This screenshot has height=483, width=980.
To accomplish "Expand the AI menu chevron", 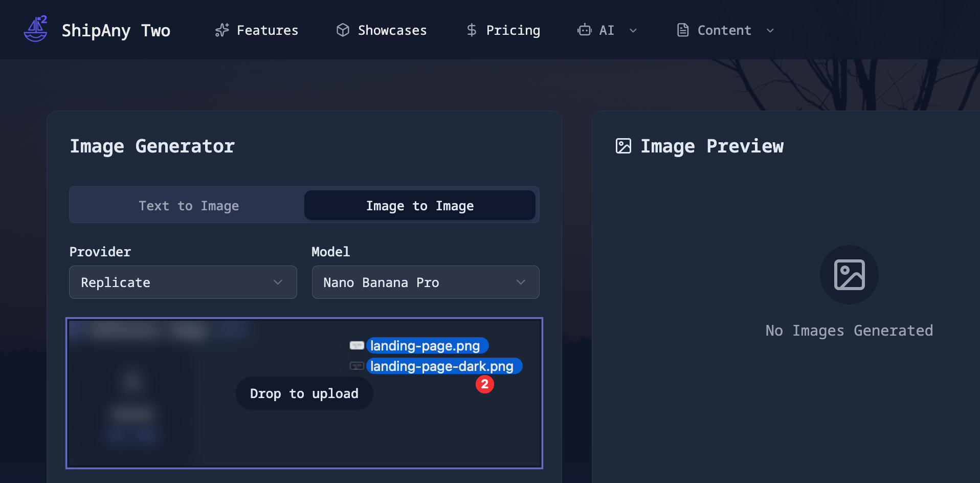I will [633, 31].
